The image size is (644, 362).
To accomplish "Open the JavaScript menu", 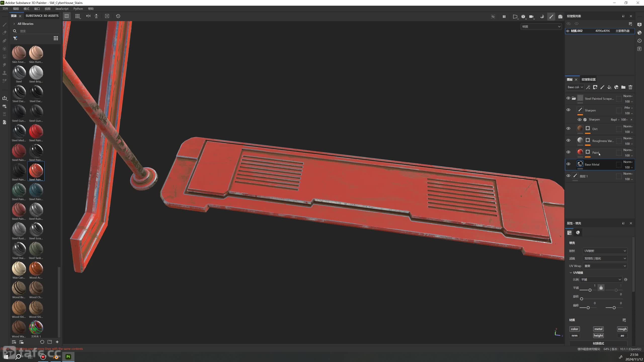I will pos(62,9).
